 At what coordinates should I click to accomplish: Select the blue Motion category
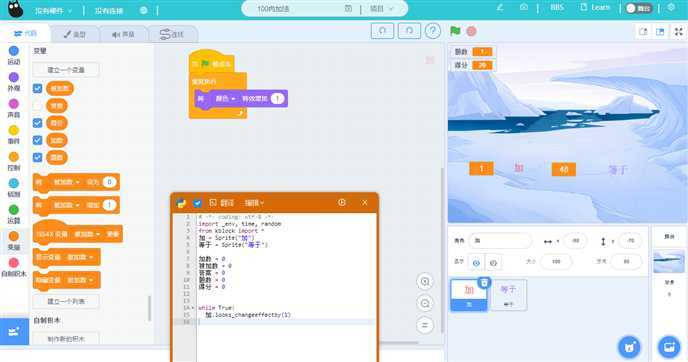click(x=14, y=55)
